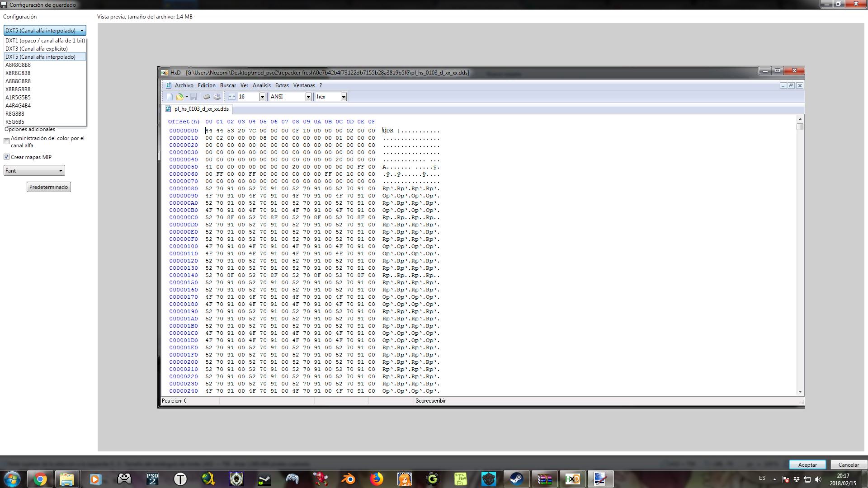Click the open disk icon in toolbar
Image resolution: width=868 pixels, height=488 pixels.
coord(217,97)
